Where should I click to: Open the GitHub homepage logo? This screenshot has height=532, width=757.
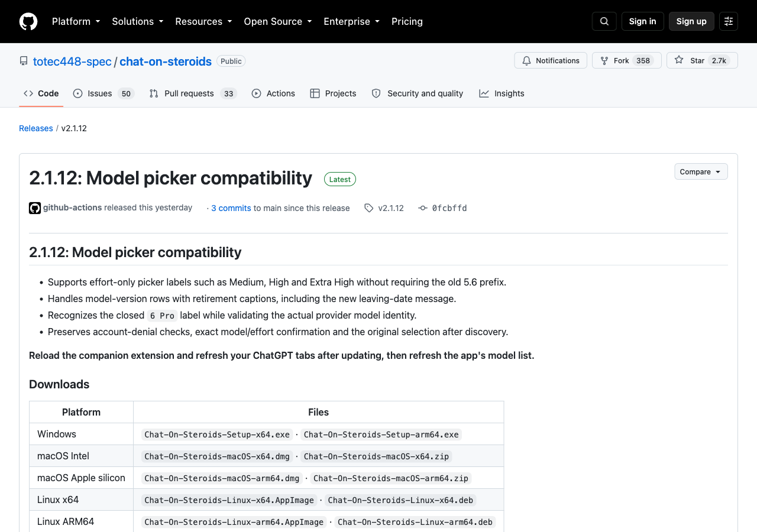(x=28, y=21)
